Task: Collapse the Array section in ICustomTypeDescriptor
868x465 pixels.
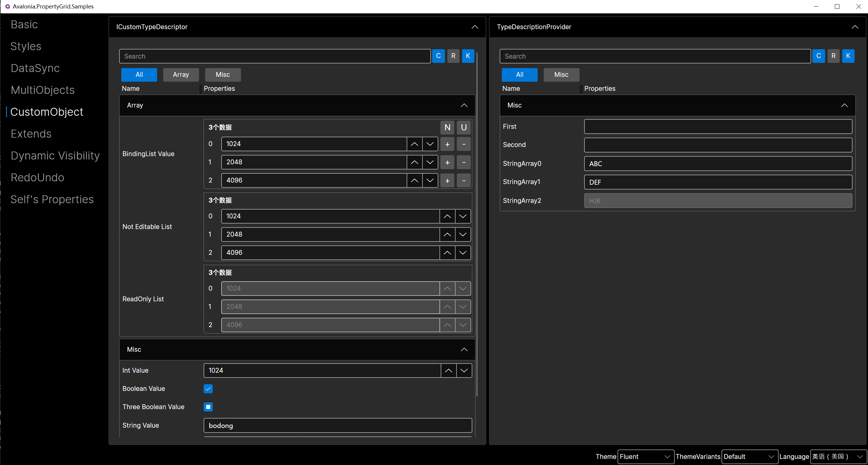Action: (464, 105)
